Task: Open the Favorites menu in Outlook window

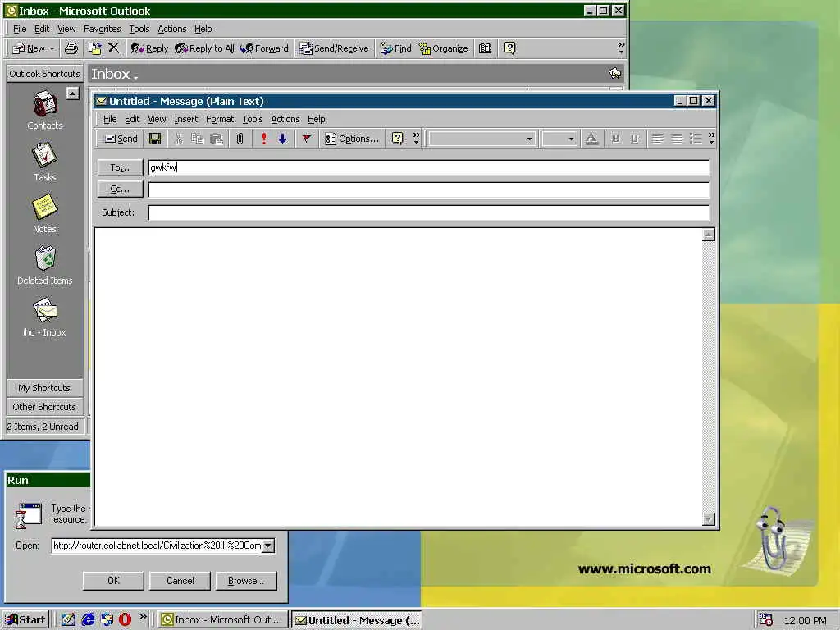Action: 103,29
